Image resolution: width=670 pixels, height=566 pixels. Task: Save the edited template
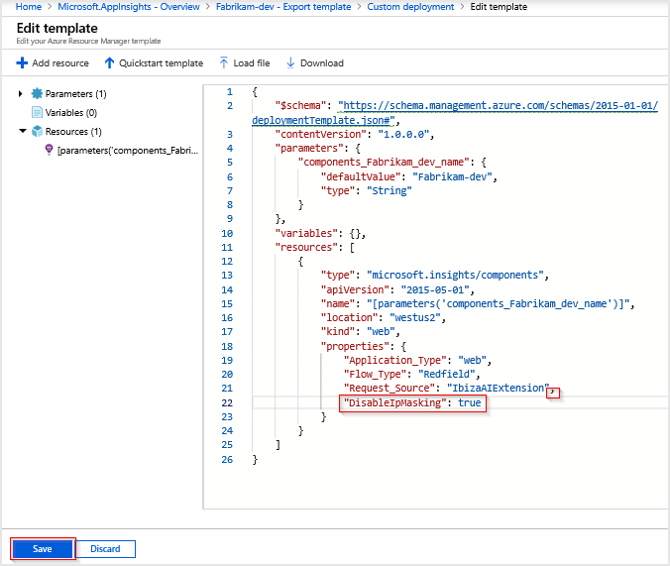[43, 549]
